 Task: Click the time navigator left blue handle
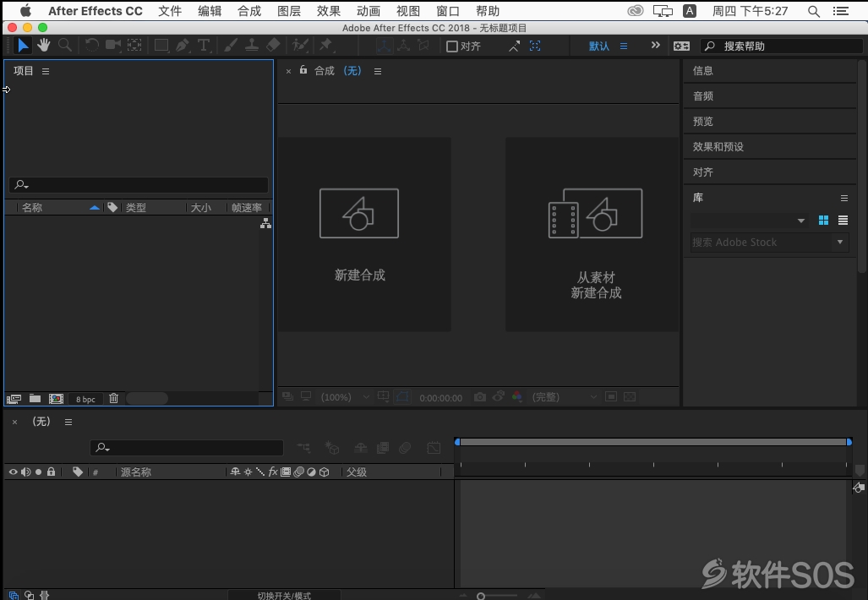pyautogui.click(x=457, y=442)
